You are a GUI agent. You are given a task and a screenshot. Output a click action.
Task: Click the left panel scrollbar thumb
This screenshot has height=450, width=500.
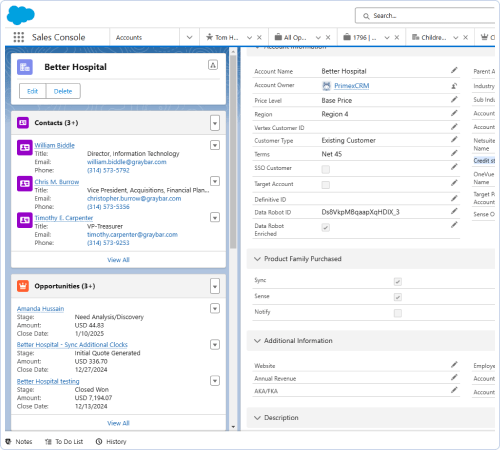pos(233,152)
